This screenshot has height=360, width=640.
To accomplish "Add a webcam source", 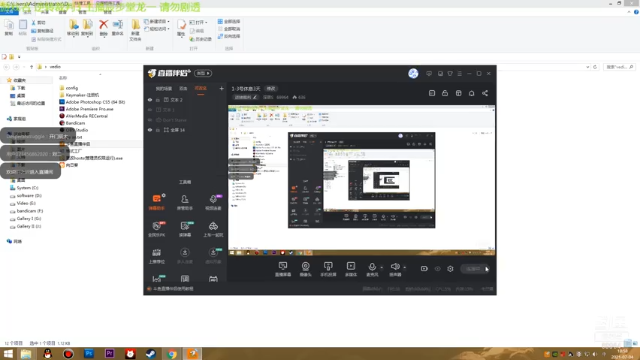I will (x=305, y=269).
